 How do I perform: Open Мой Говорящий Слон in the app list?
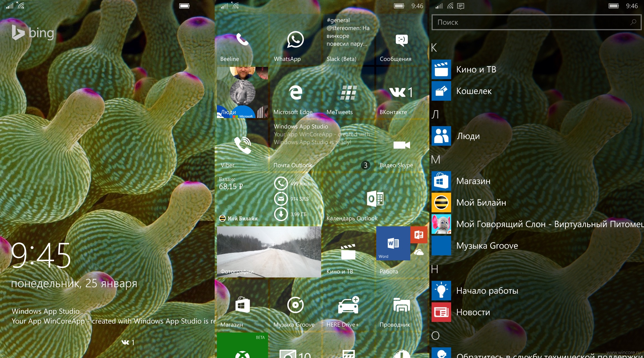[x=536, y=224]
